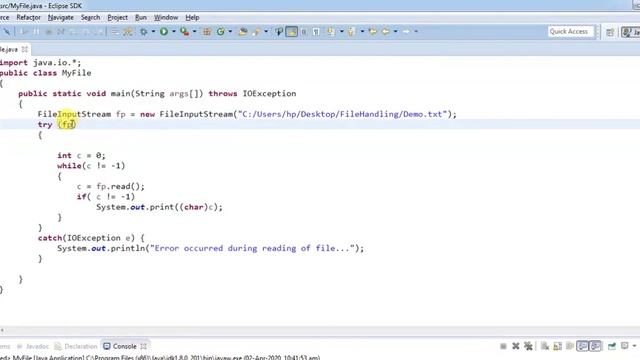Open the Window menu
Screen dimensions: 640x360
click(x=166, y=18)
